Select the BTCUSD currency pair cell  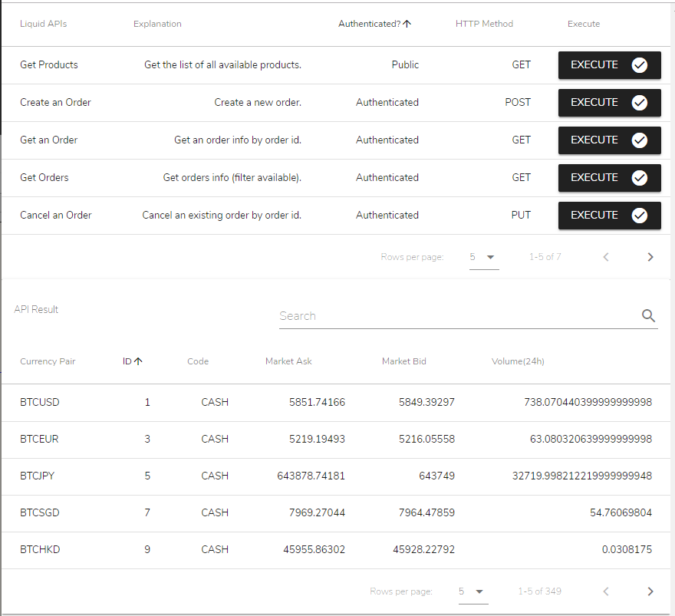coord(40,402)
